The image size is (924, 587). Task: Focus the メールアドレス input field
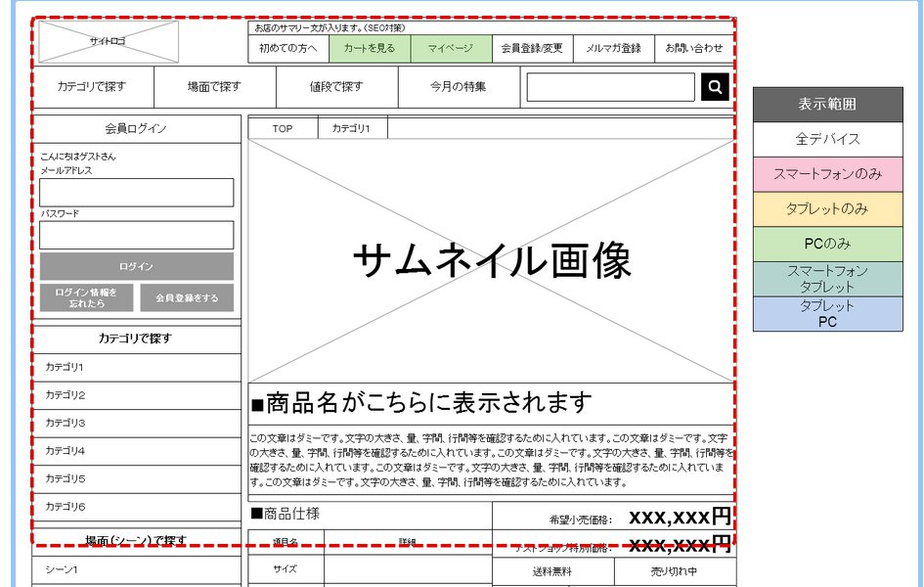coord(137,193)
